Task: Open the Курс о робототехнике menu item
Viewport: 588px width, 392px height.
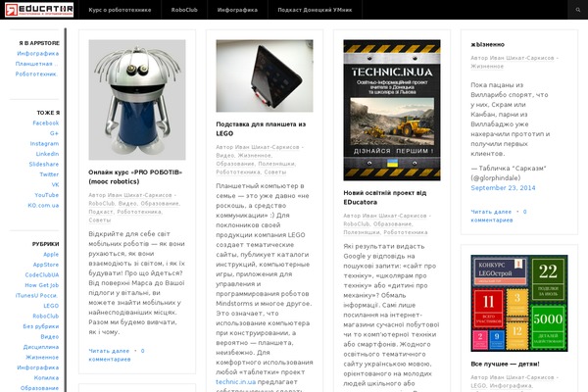Action: [x=120, y=10]
